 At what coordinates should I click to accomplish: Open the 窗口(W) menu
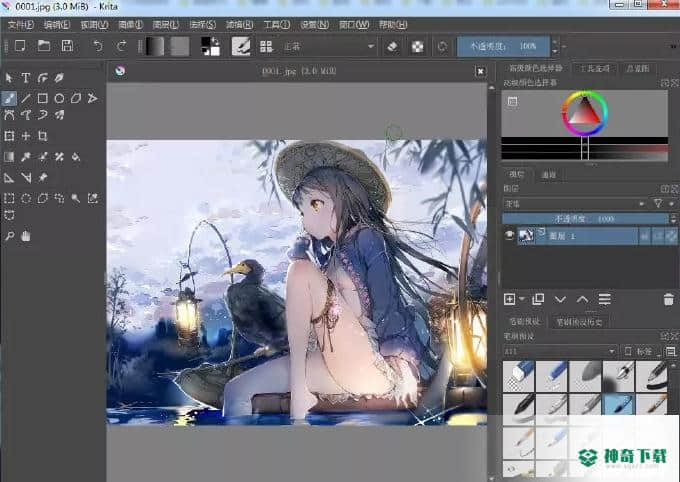[354, 25]
